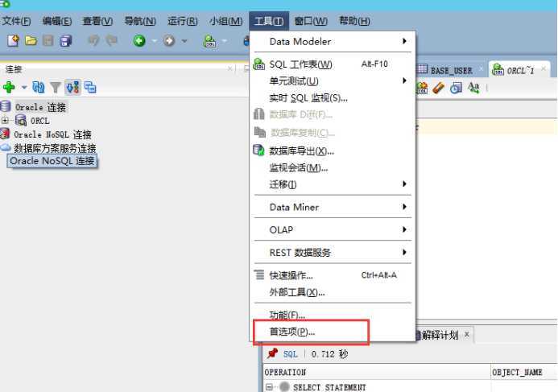Image resolution: width=558 pixels, height=392 pixels.
Task: Choose 实时 SQL 监视(S)... menu item
Action: click(x=333, y=98)
